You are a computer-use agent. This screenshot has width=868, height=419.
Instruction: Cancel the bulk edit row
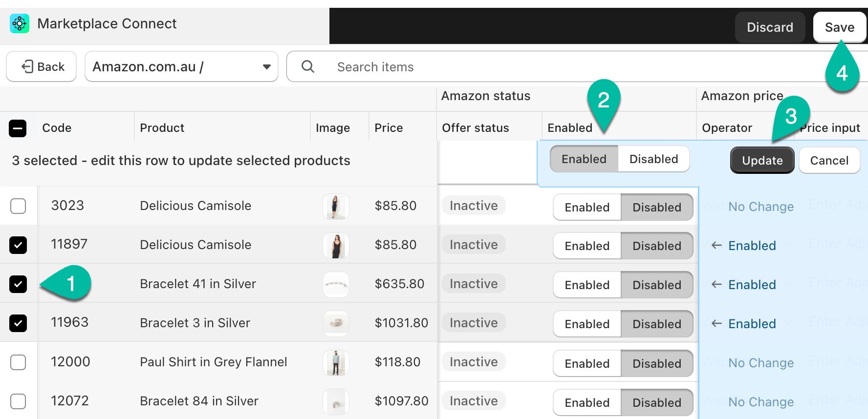click(829, 160)
